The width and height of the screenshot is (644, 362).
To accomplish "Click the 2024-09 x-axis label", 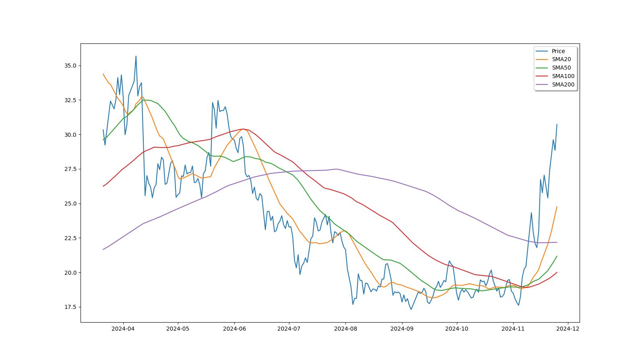I will 402,329.
